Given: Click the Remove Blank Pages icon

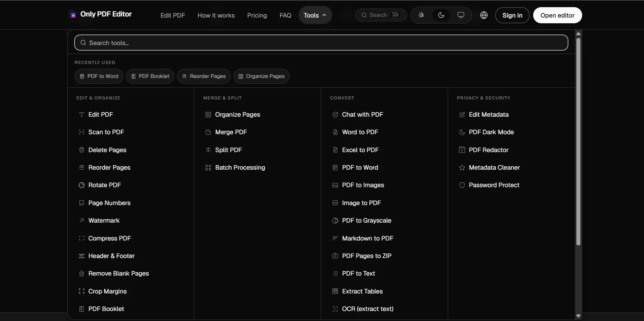Looking at the screenshot, I should pyautogui.click(x=82, y=273).
